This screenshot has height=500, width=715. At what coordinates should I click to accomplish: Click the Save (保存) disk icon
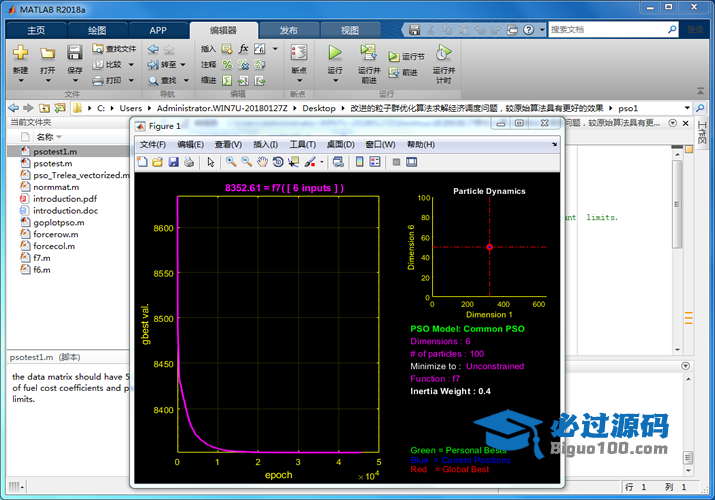coord(74,52)
